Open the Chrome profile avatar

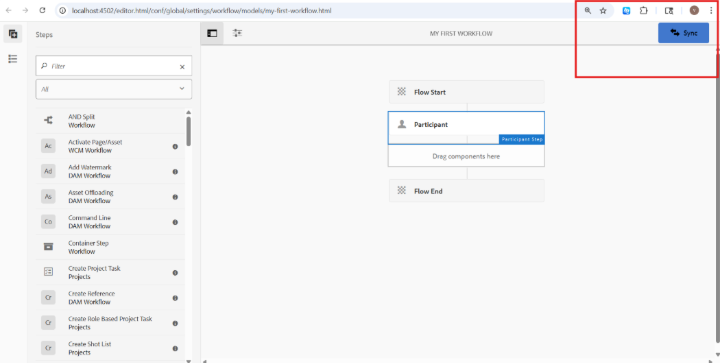[694, 11]
